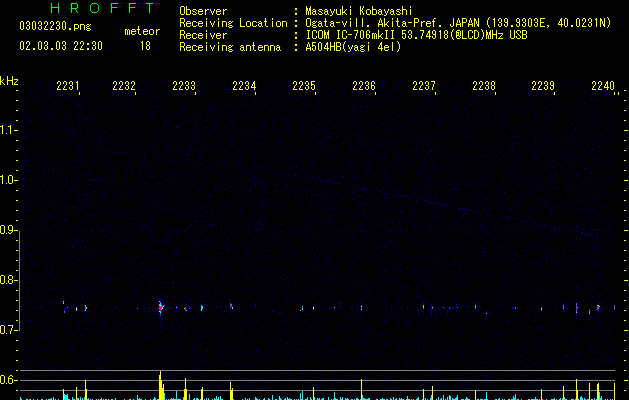Click the 2235 time marker

point(304,86)
